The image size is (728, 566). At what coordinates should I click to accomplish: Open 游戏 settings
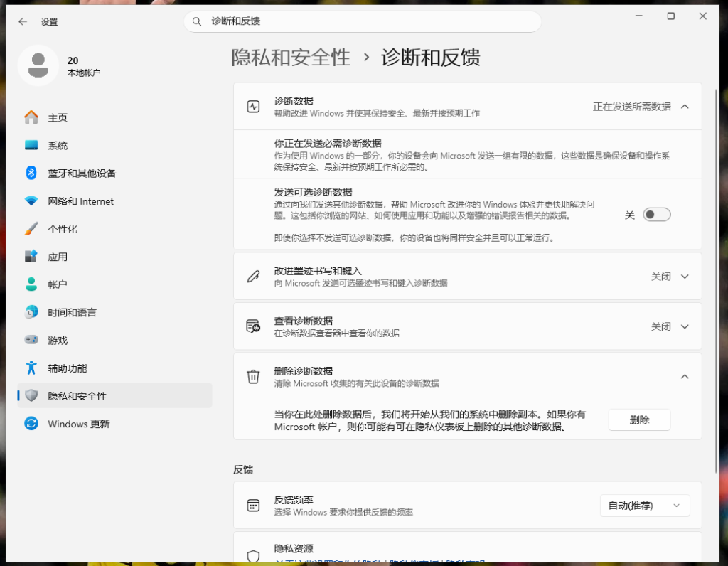click(x=114, y=340)
